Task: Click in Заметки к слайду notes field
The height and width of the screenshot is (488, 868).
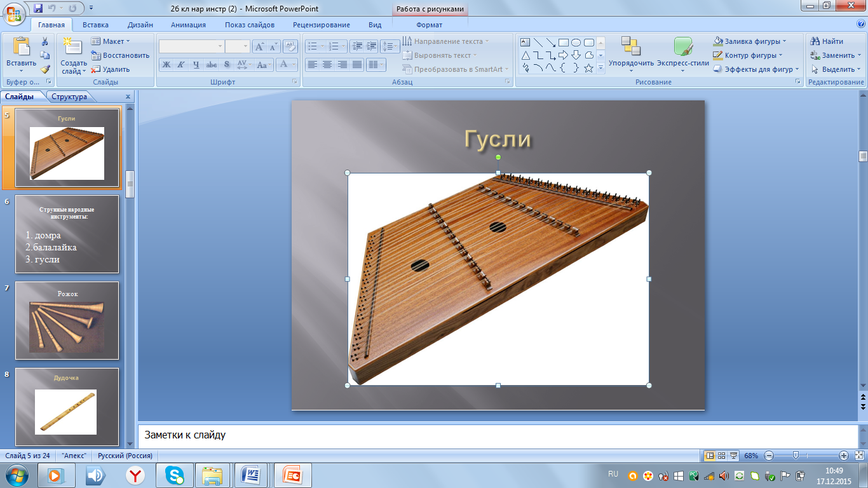Action: [x=498, y=436]
